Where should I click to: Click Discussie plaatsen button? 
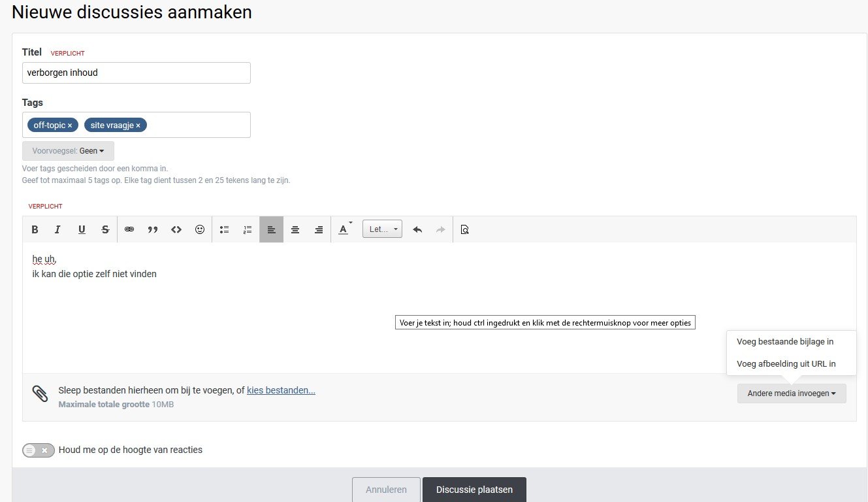pos(474,490)
